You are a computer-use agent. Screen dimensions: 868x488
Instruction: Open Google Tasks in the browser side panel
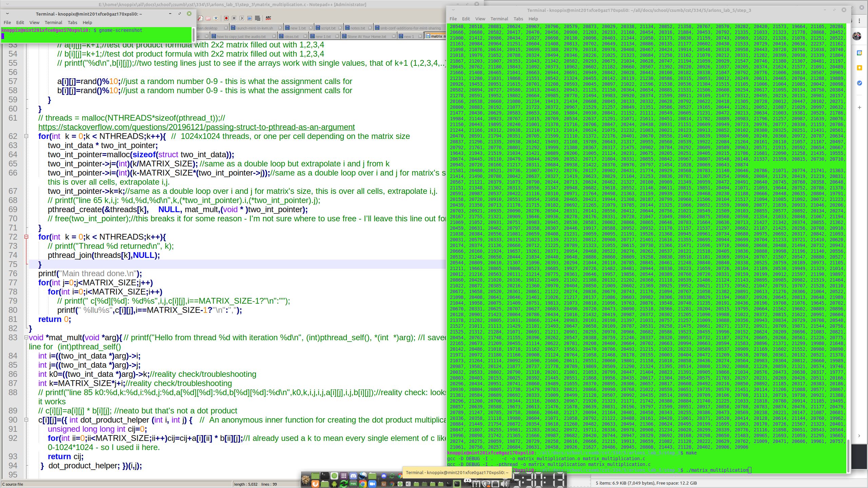[859, 83]
